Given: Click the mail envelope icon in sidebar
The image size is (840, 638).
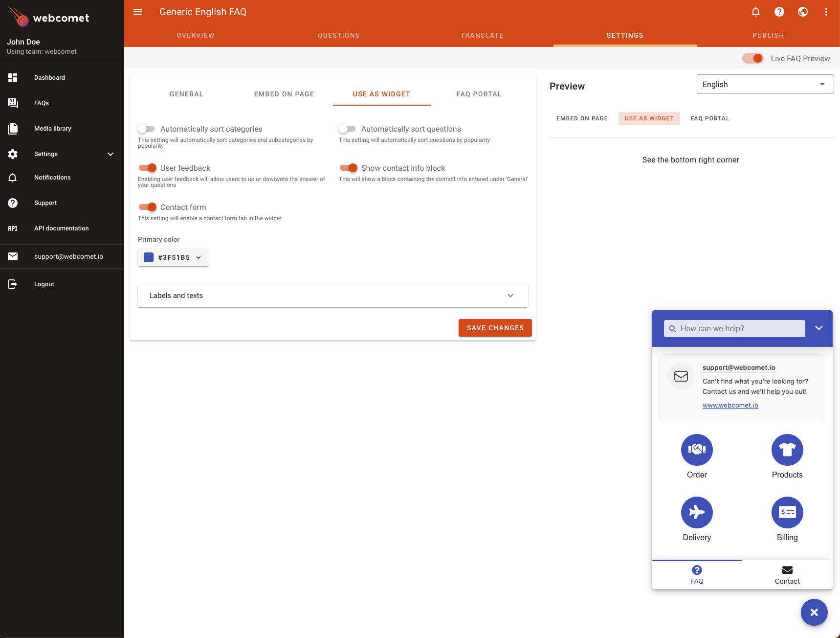Looking at the screenshot, I should point(13,256).
